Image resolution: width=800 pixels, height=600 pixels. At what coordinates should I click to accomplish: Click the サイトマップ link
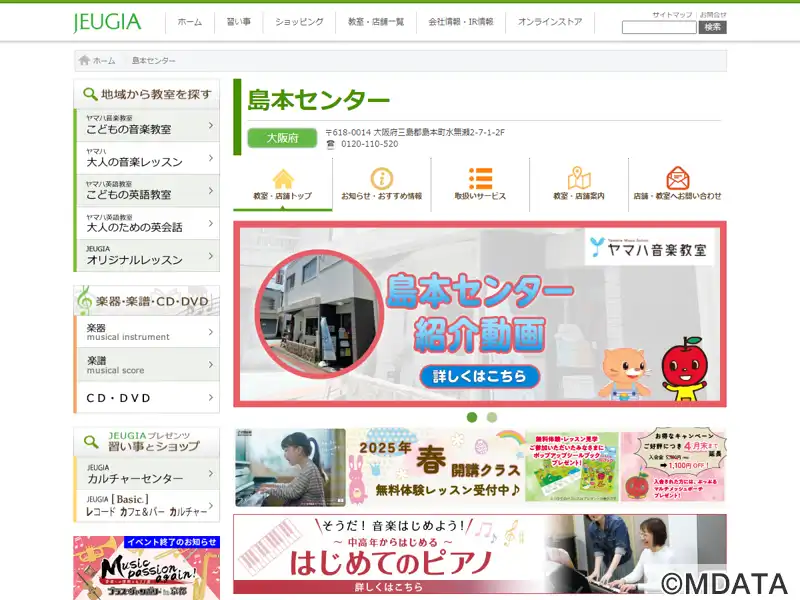pyautogui.click(x=672, y=15)
